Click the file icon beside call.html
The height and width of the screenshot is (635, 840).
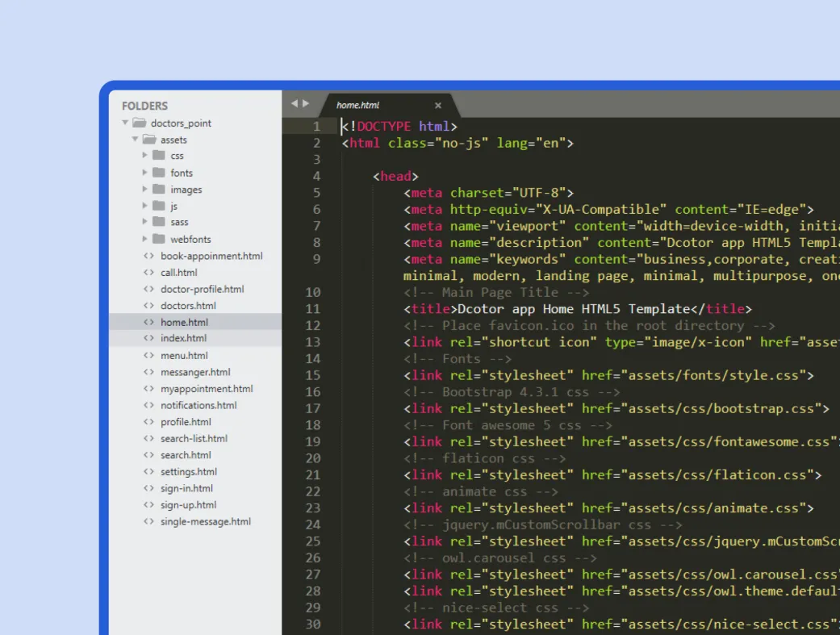click(148, 273)
